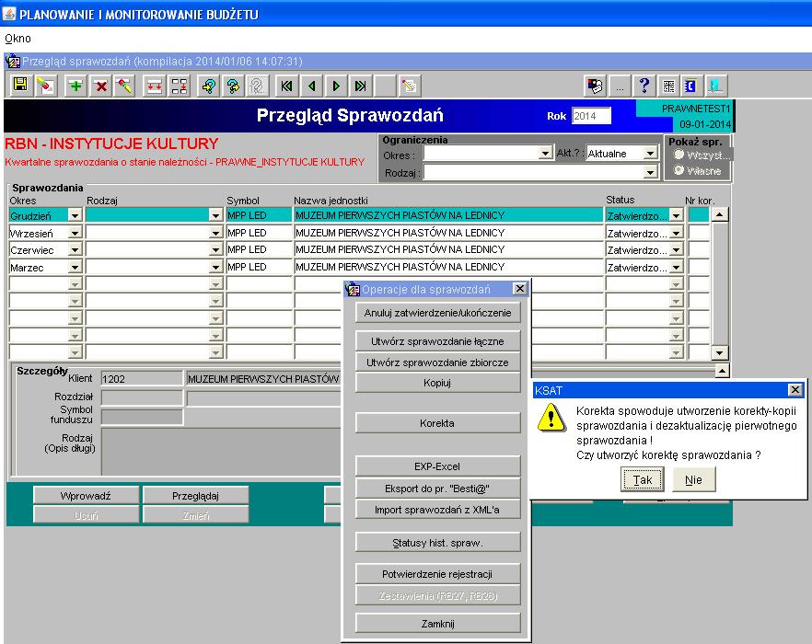Open help with the question mark icon
Image resolution: width=812 pixels, height=644 pixels.
[x=644, y=85]
